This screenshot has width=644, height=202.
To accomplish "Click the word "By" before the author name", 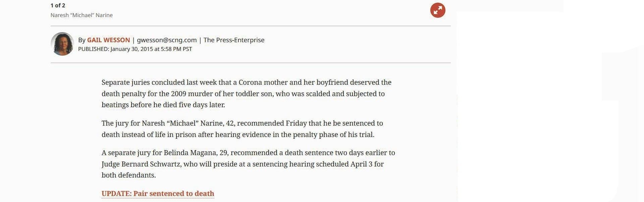I will pyautogui.click(x=82, y=40).
